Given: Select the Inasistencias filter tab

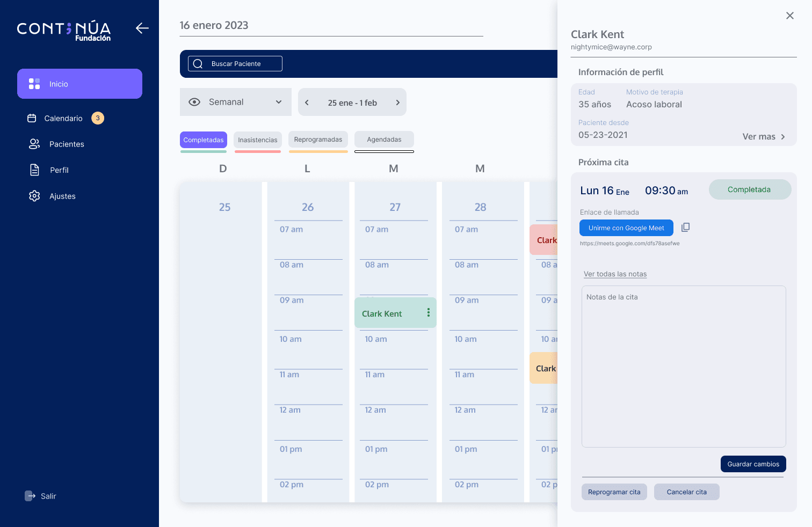Looking at the screenshot, I should pyautogui.click(x=258, y=140).
